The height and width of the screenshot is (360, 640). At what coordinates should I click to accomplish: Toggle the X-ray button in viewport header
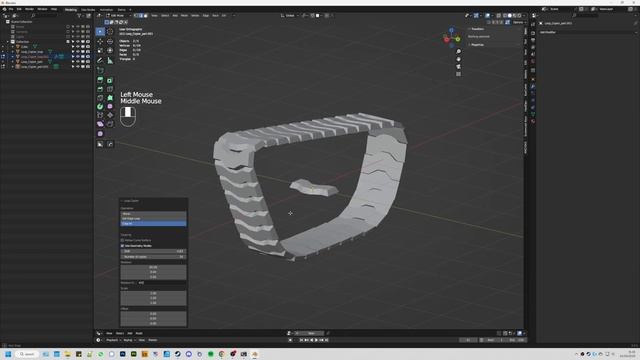pyautogui.click(x=498, y=16)
